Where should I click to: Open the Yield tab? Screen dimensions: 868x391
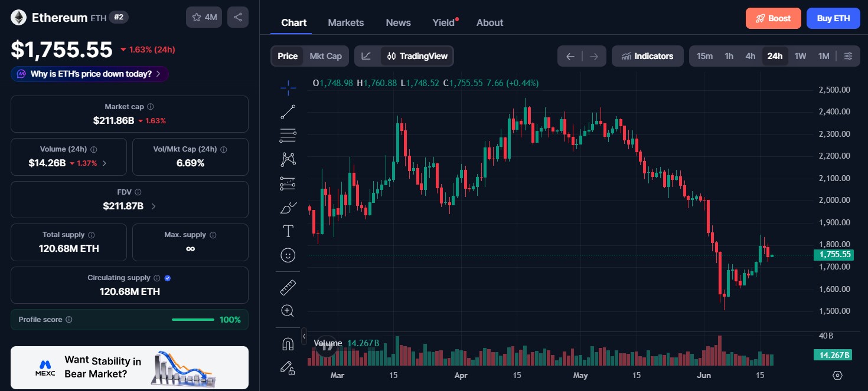(x=445, y=22)
